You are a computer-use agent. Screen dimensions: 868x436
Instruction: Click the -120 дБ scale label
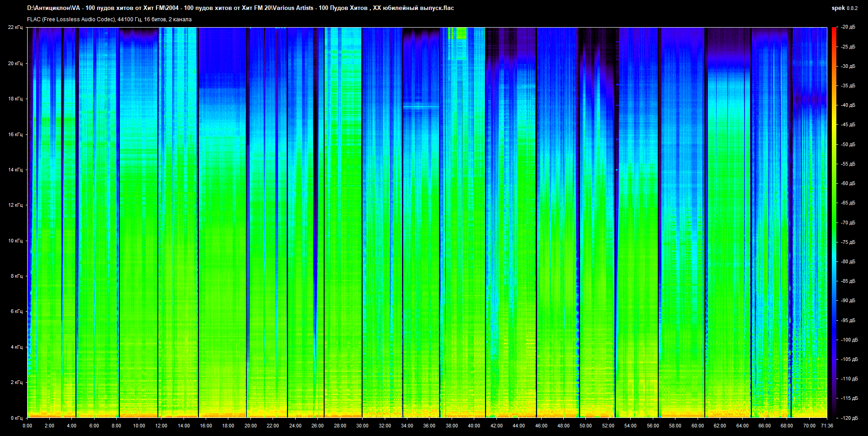tap(849, 418)
